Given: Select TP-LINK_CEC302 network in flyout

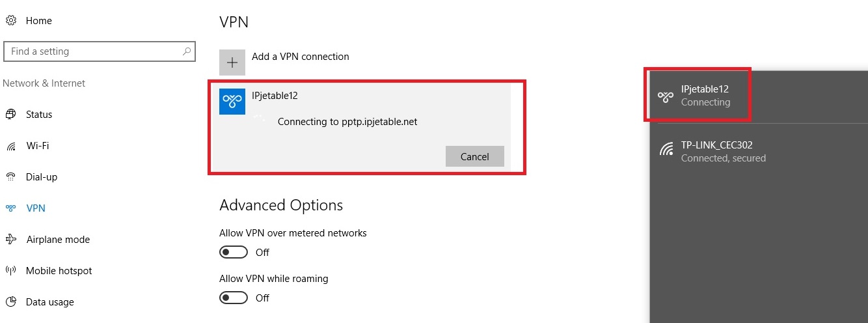Looking at the screenshot, I should (759, 151).
